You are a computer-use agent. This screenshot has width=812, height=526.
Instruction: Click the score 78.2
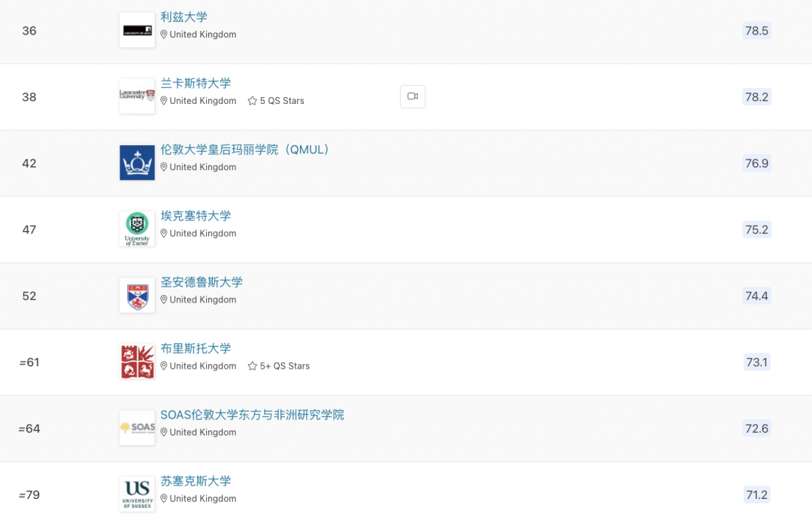click(756, 97)
